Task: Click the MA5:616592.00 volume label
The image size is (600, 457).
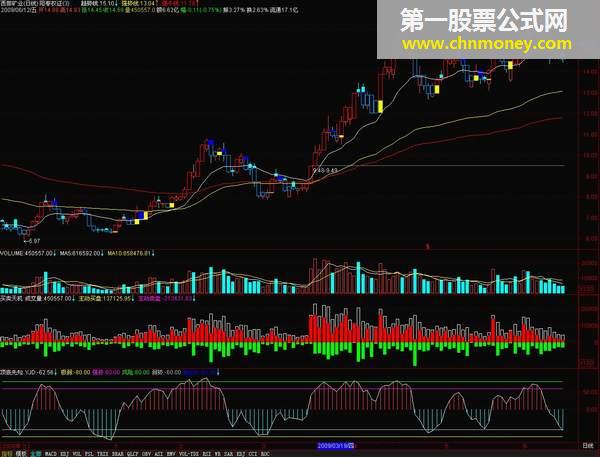Action: 80,253
